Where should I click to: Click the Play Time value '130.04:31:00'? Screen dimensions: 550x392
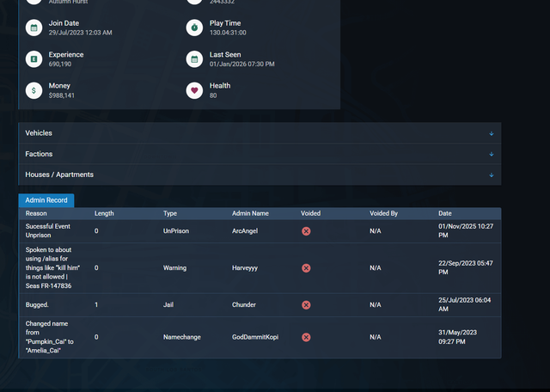228,33
